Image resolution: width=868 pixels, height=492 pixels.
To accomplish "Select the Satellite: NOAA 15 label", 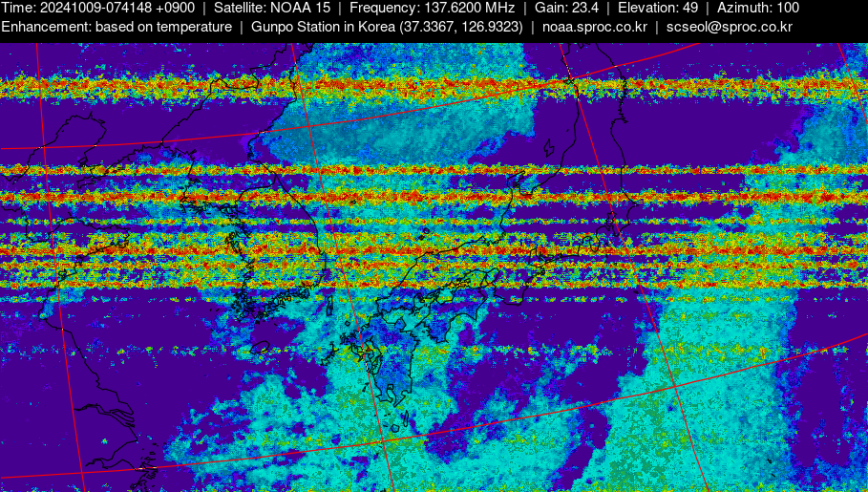I will point(272,8).
